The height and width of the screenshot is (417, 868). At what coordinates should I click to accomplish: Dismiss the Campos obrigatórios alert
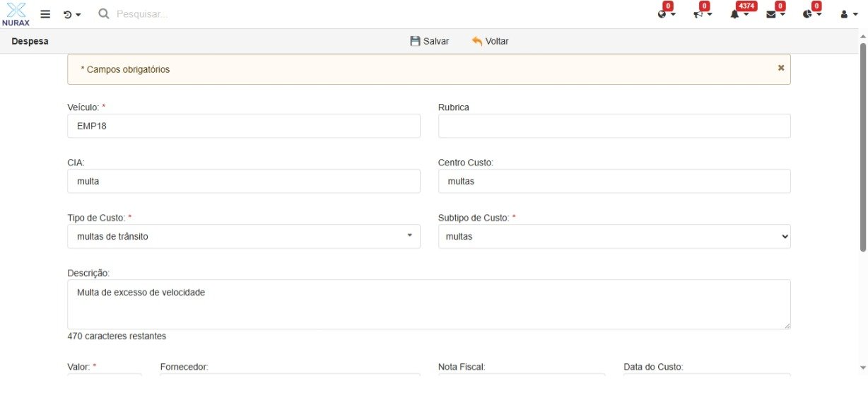(x=780, y=68)
